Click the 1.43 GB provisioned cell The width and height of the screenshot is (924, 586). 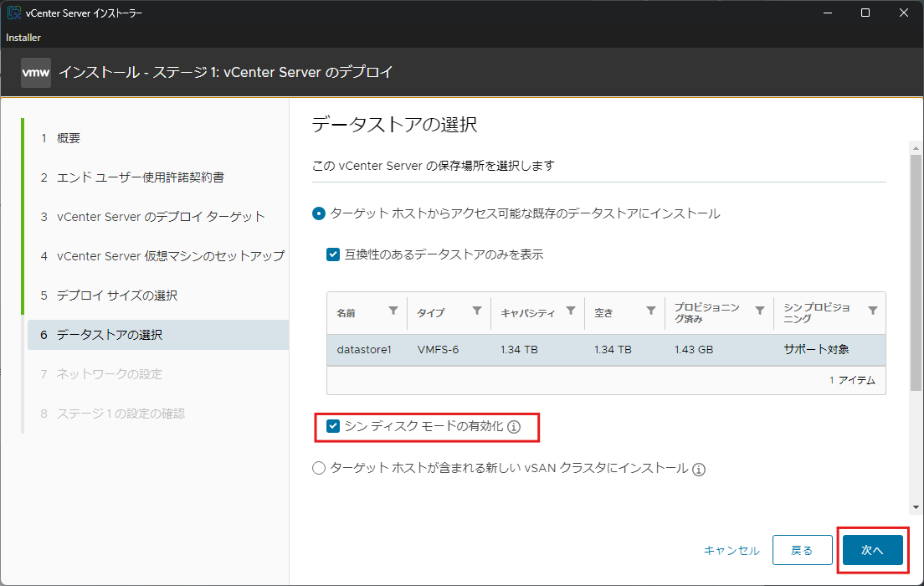pyautogui.click(x=694, y=350)
